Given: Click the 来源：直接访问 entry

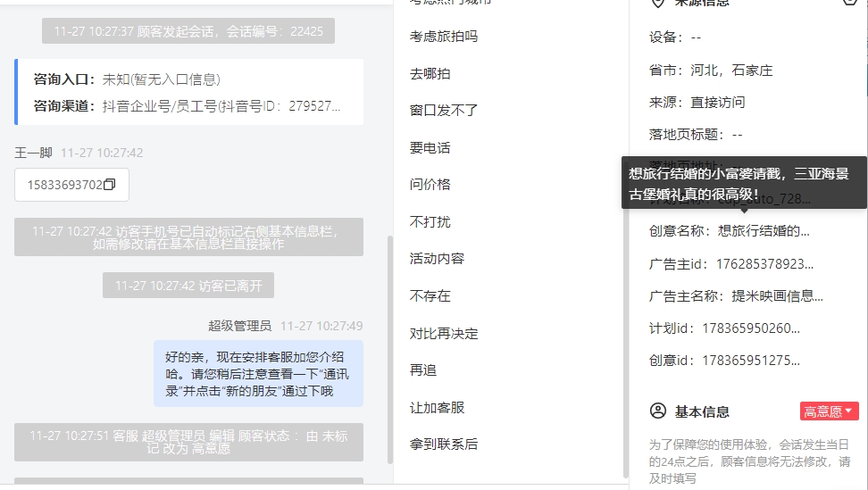Looking at the screenshot, I should 697,103.
